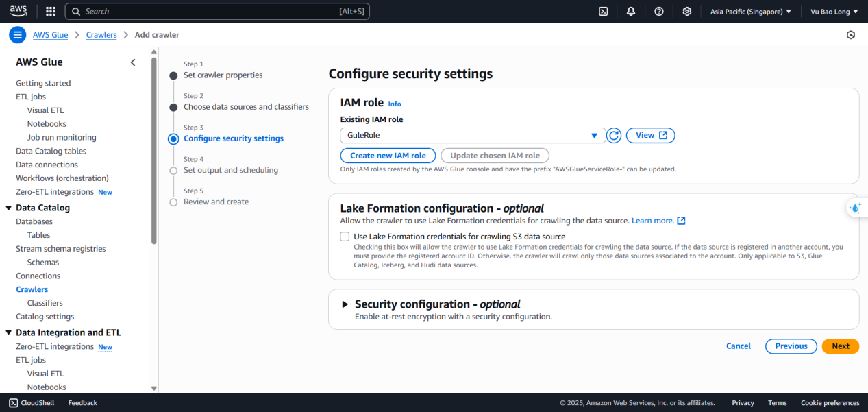Screen dimensions: 868x412
Task: Open Zero-ETL integrations under Data Integration and ETL
Action: point(55,346)
